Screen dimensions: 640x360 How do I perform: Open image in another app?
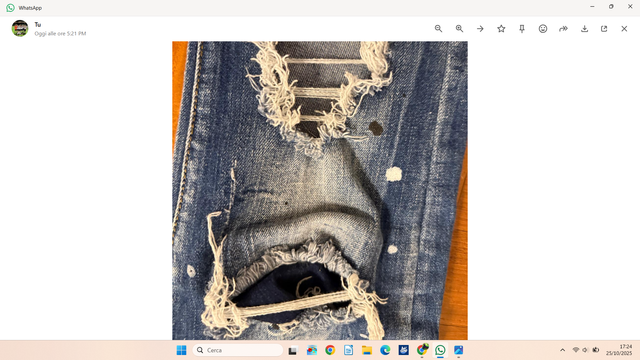[604, 29]
